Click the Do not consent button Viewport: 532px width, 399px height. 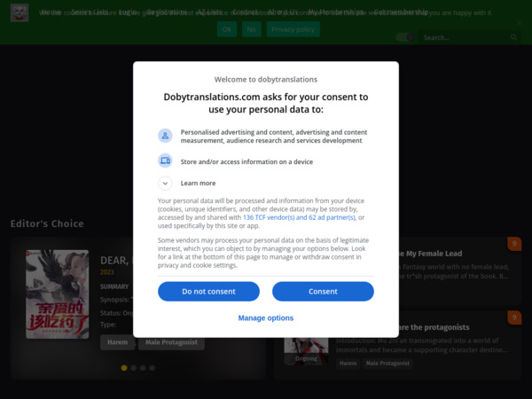pyautogui.click(x=208, y=292)
